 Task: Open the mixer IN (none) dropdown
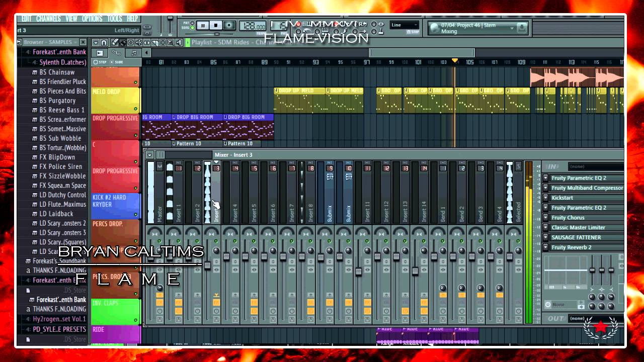click(596, 166)
